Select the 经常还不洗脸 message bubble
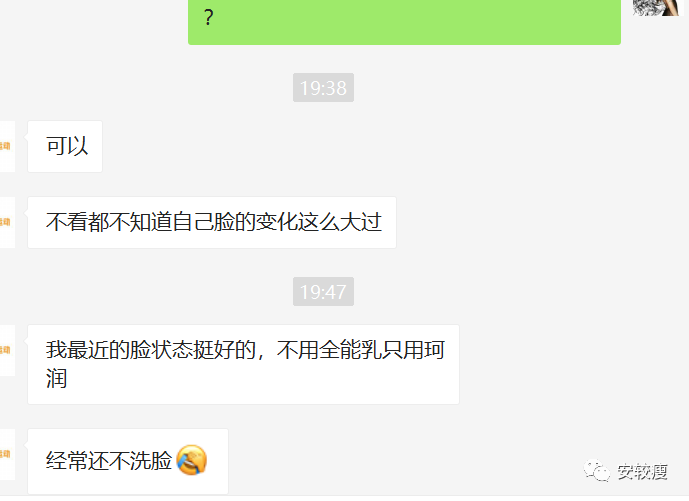This screenshot has width=689, height=501. point(128,461)
